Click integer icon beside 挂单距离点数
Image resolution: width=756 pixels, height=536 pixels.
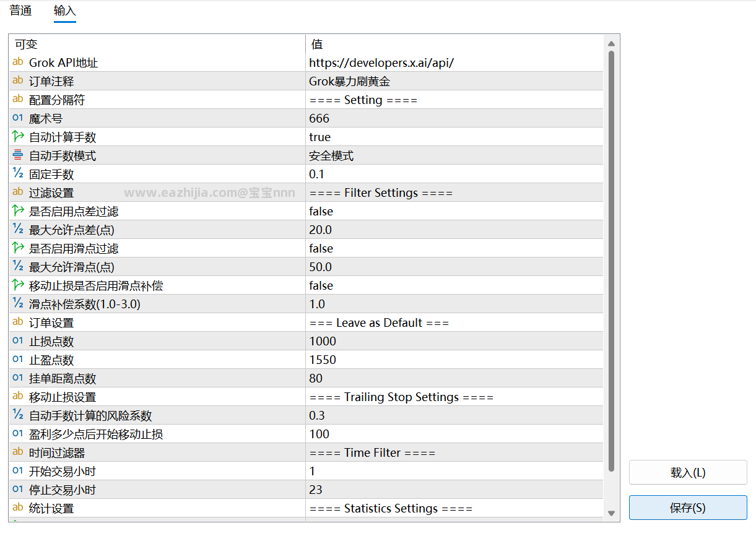(x=17, y=378)
